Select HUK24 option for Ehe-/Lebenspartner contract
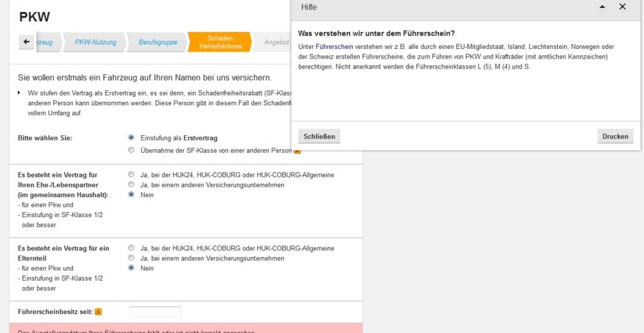Image resolution: width=644 pixels, height=333 pixels. 131,174
